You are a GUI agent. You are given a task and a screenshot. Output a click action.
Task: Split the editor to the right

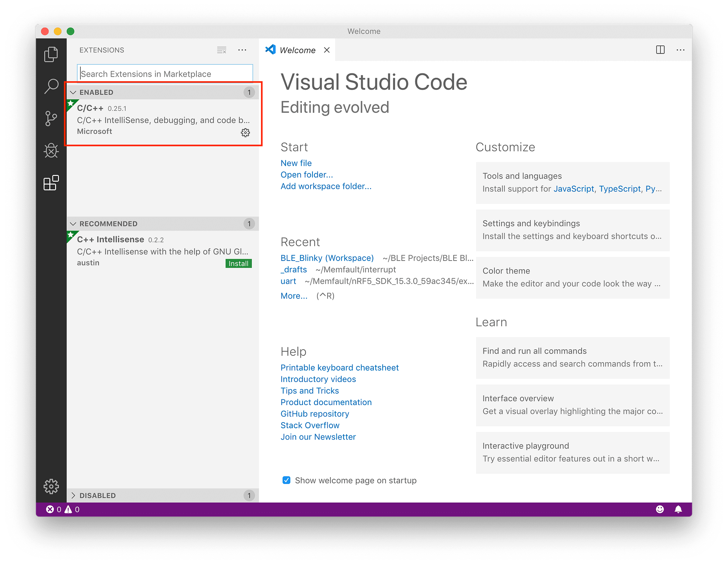(x=660, y=50)
